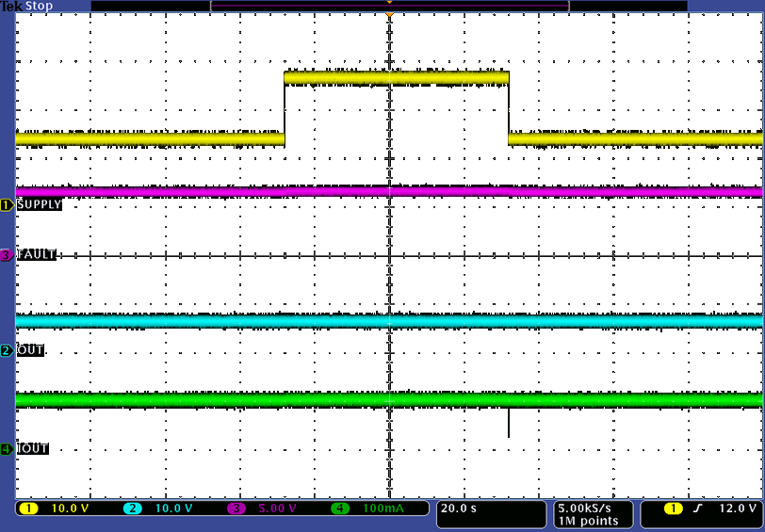Click the cyan channel 2 badge in readout
The height and width of the screenshot is (532, 765).
coord(132,508)
